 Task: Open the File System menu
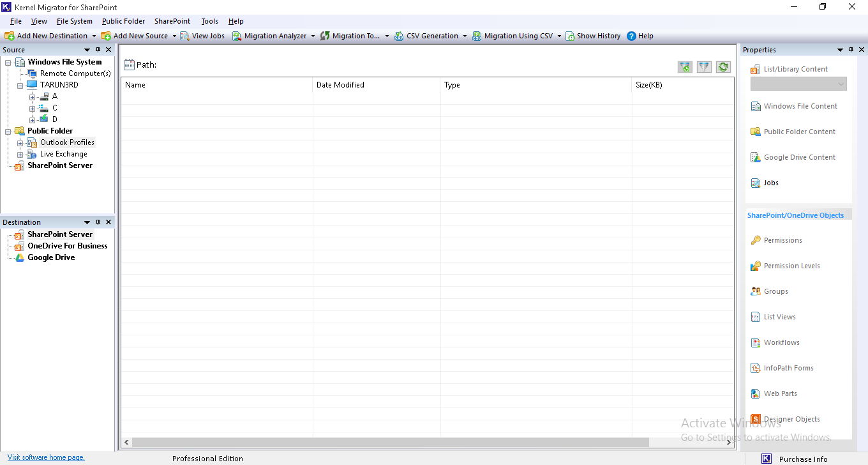(75, 21)
